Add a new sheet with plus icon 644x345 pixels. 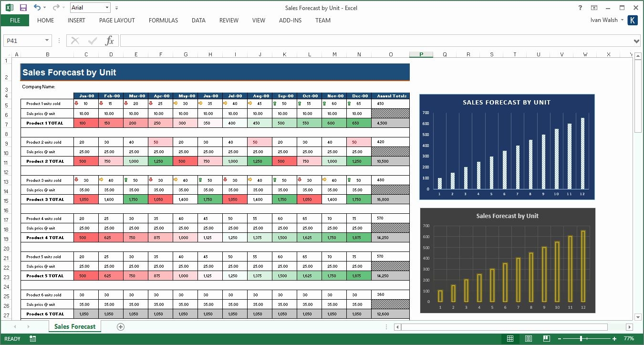pyautogui.click(x=121, y=327)
